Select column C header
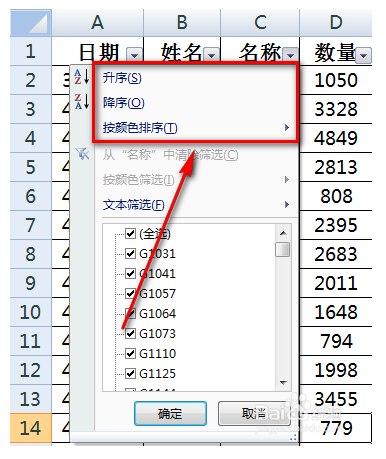The image size is (386, 459). pos(260,23)
